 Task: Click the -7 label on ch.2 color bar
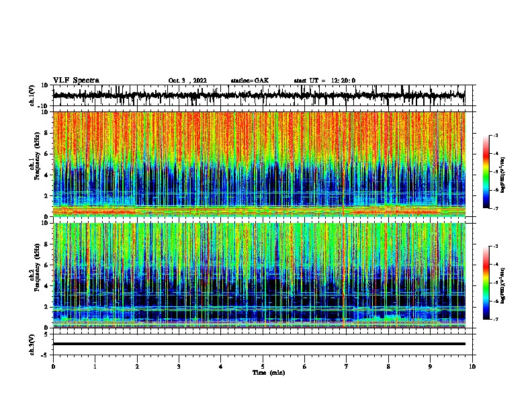495,319
